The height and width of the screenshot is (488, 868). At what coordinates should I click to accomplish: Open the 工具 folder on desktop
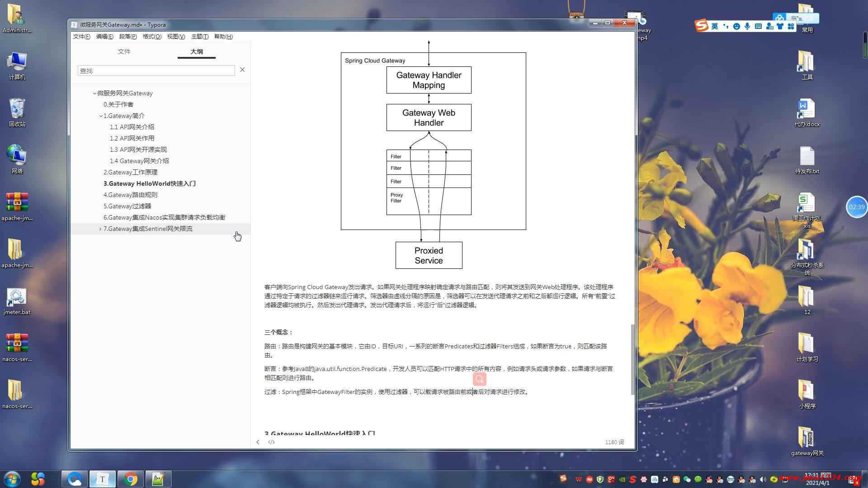807,66
